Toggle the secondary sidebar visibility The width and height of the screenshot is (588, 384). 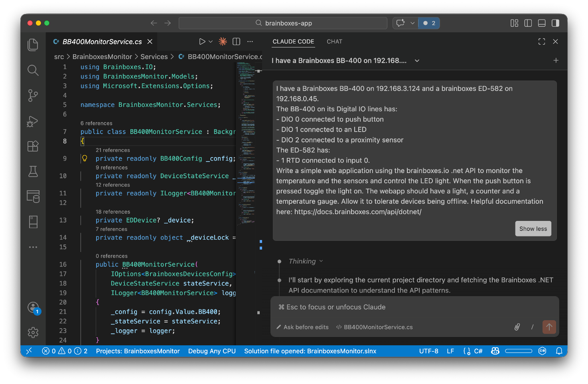(x=555, y=23)
